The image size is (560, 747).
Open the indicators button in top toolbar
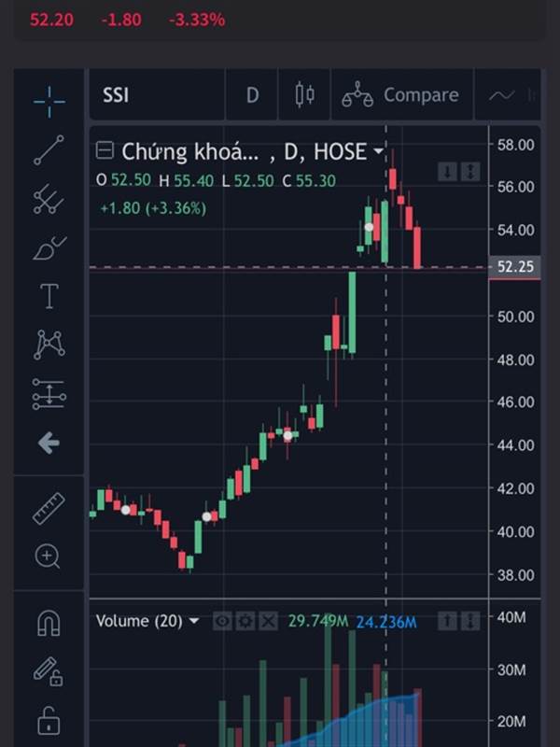click(508, 95)
